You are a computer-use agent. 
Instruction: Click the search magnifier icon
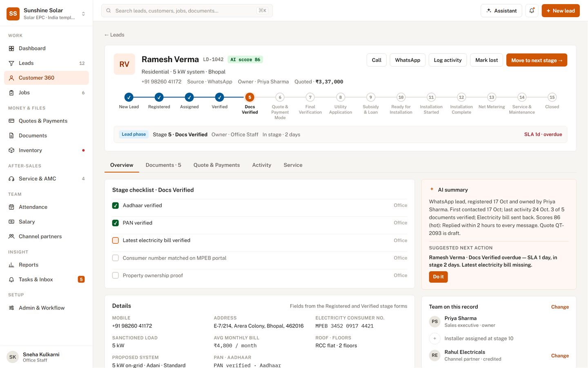(x=109, y=11)
